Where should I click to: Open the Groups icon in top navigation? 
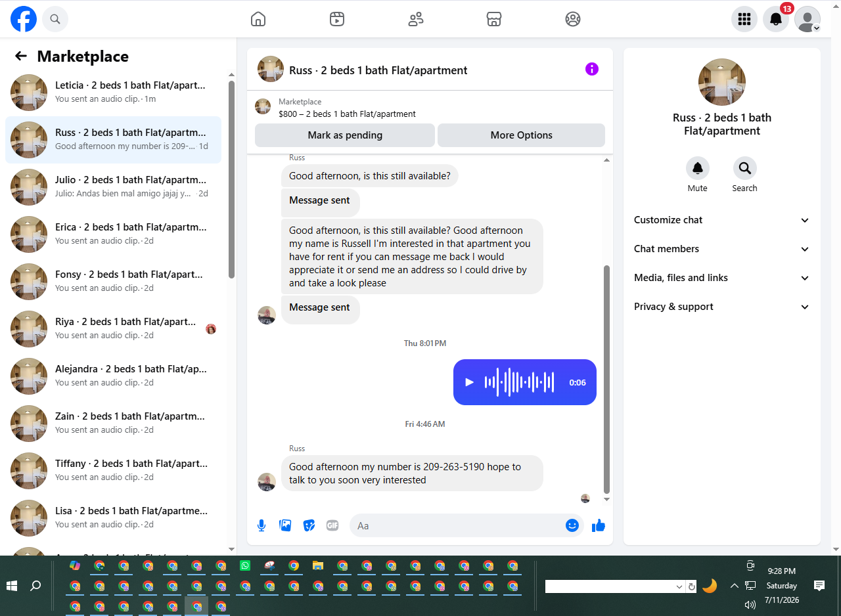[573, 19]
